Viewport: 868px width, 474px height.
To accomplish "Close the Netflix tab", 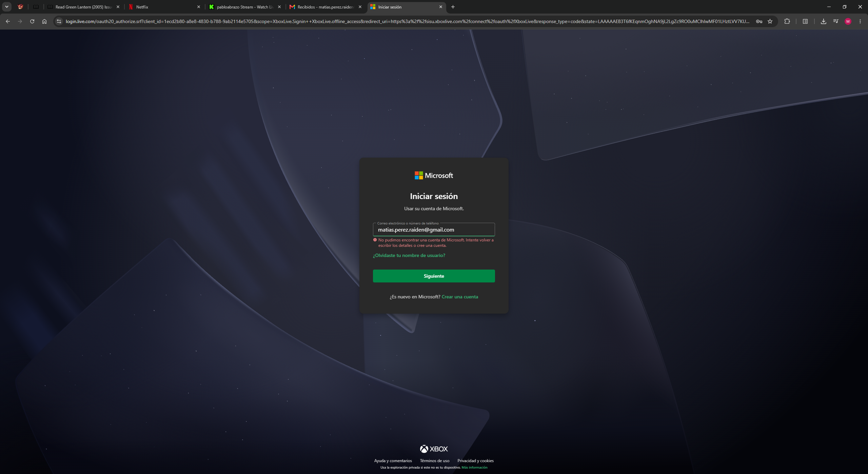I will point(199,7).
